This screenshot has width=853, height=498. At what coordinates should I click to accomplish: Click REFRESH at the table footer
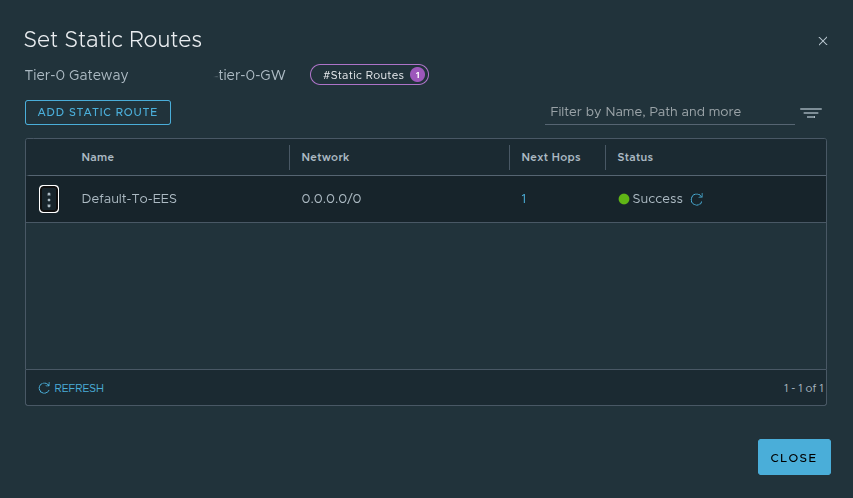pos(71,388)
